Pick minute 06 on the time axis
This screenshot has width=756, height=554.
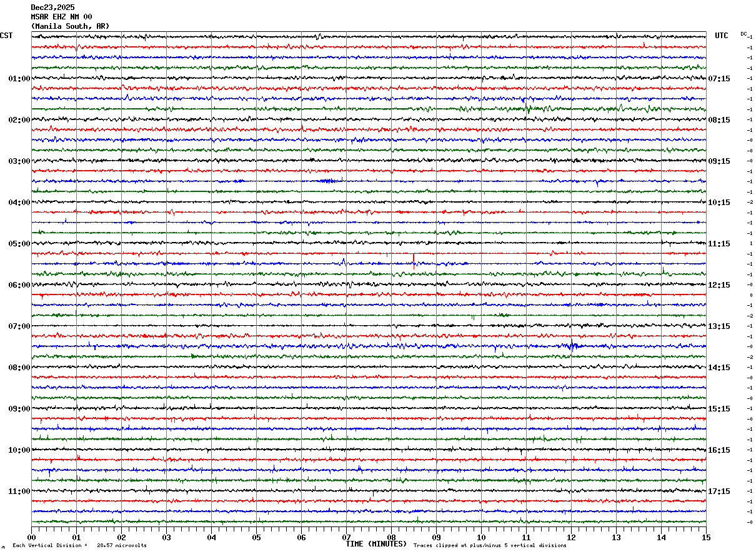[x=301, y=537]
